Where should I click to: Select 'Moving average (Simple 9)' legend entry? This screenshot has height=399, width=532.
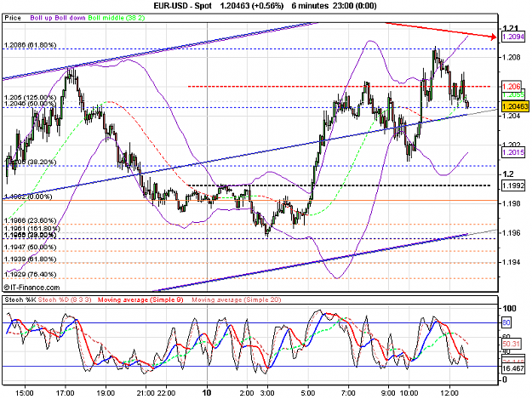(140, 299)
